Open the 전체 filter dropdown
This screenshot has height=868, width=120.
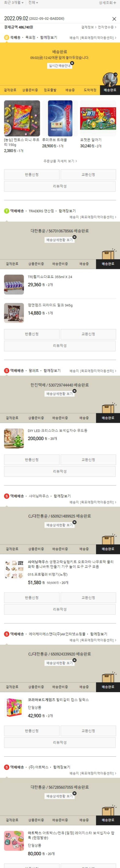pos(33,3)
